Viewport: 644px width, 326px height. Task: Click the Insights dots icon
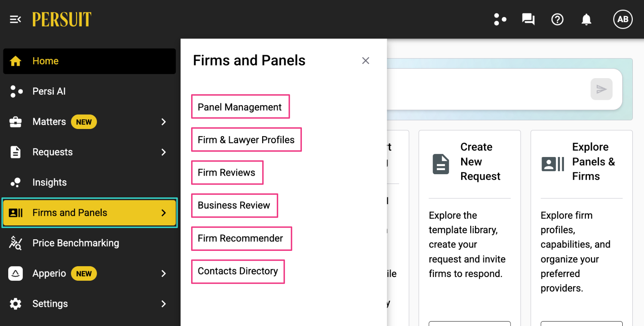point(15,182)
